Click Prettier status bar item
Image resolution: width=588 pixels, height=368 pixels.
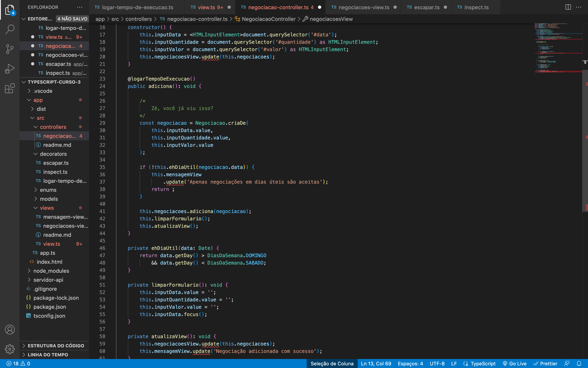545,364
